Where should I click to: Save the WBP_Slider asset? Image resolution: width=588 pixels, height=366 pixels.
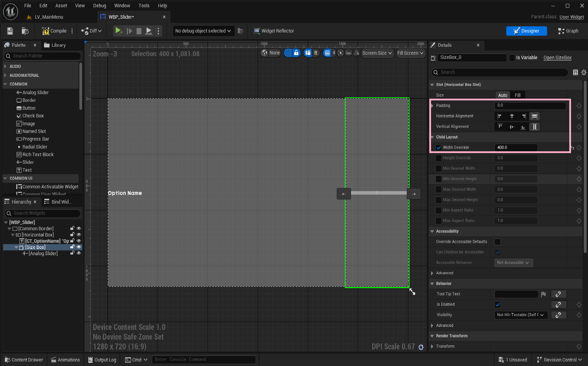[10, 31]
